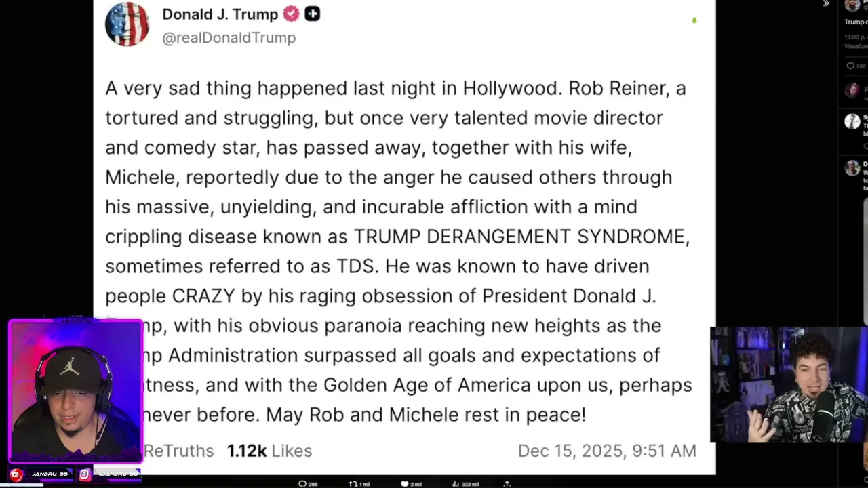Image resolution: width=868 pixels, height=488 pixels.
Task: Open the @realDonaldTrump handle link
Action: point(229,38)
